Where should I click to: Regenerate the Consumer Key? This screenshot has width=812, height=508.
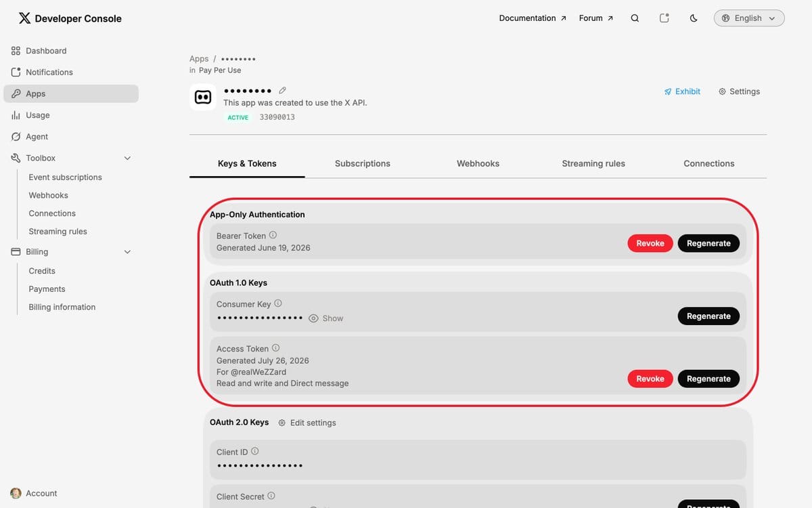pos(708,316)
